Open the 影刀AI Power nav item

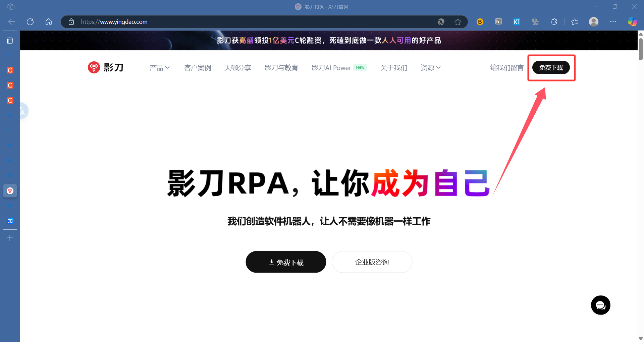331,68
